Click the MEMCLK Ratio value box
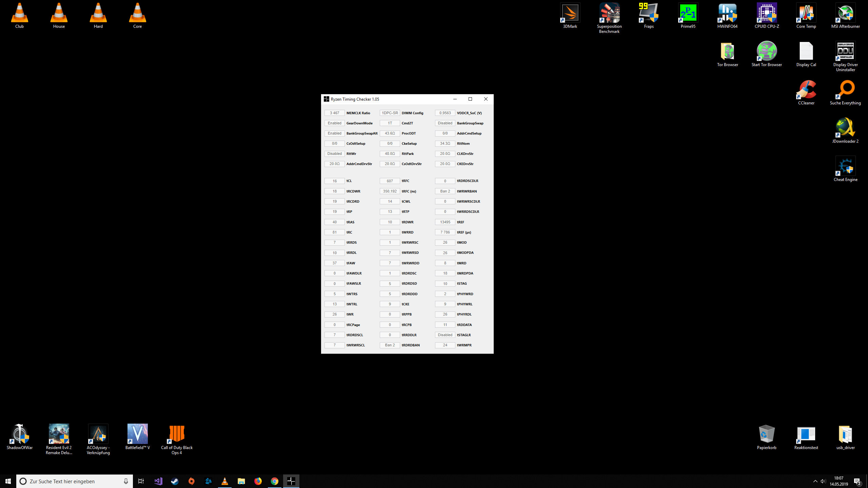 tap(334, 113)
